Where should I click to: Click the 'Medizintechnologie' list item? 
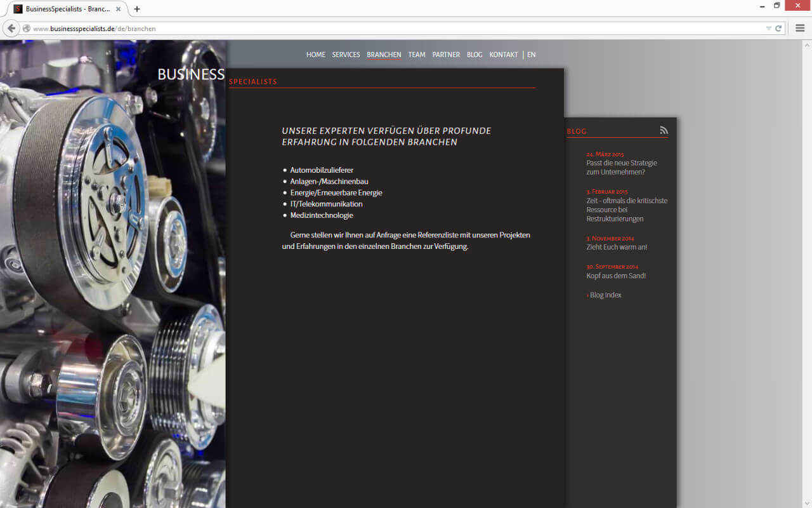coord(322,215)
